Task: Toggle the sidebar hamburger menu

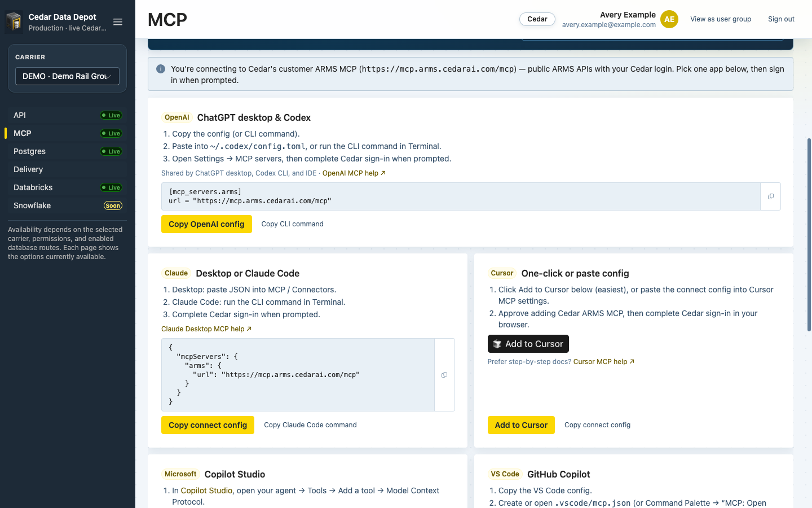Action: pos(118,22)
